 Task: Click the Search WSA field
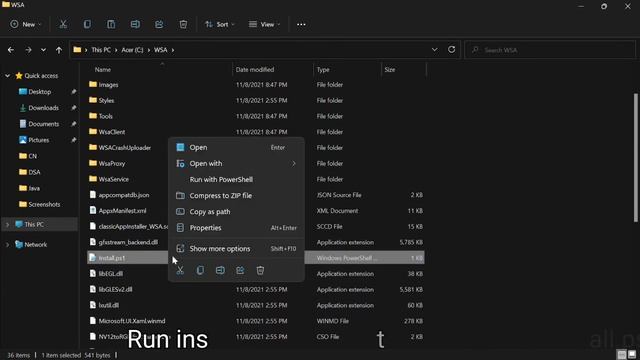pyautogui.click(x=549, y=50)
